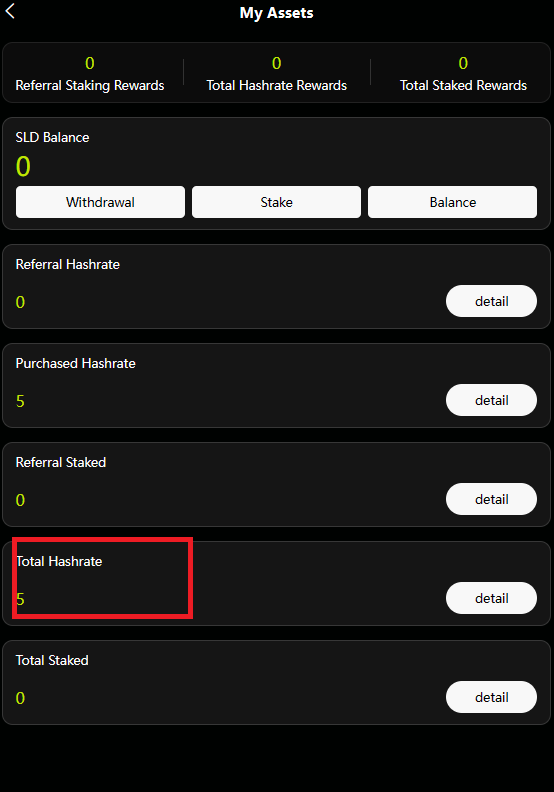This screenshot has height=792, width=554.
Task: Open the Balance button under SLD Balance
Action: [x=452, y=202]
